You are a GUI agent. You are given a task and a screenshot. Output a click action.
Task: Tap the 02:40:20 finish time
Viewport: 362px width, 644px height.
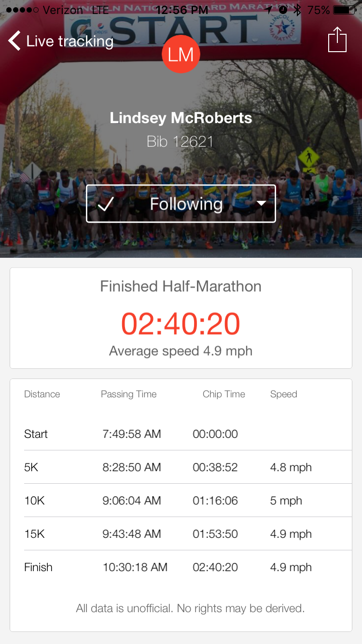click(181, 323)
